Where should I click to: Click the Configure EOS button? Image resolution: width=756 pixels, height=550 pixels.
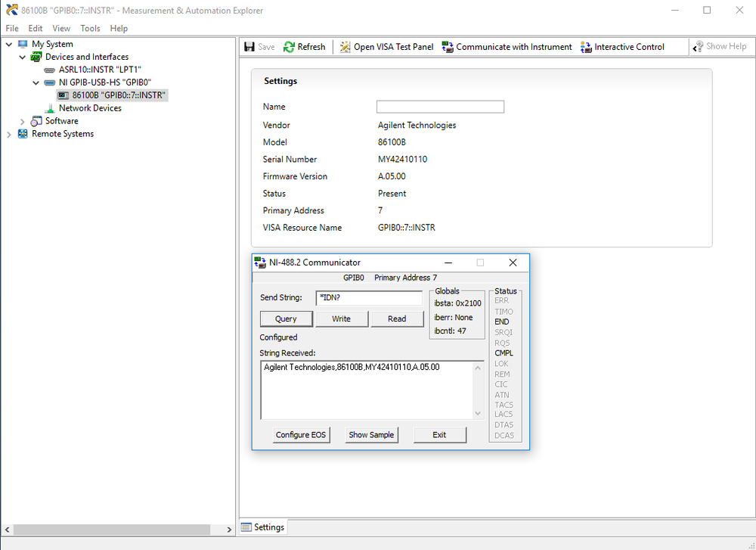[301, 435]
